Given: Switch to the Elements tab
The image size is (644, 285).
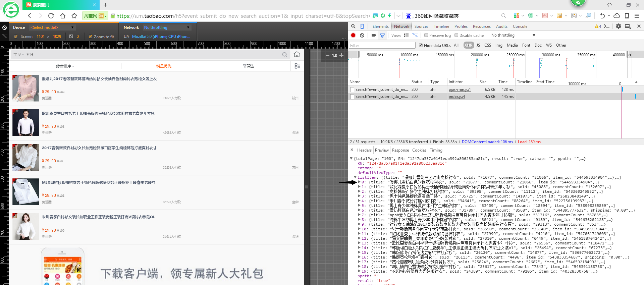Looking at the screenshot, I should coord(380,26).
